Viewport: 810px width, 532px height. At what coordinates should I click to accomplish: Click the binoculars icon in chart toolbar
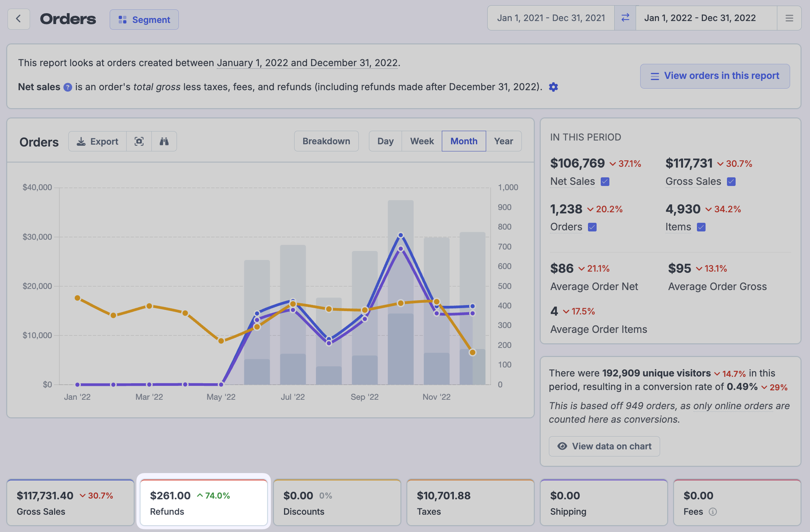tap(164, 141)
